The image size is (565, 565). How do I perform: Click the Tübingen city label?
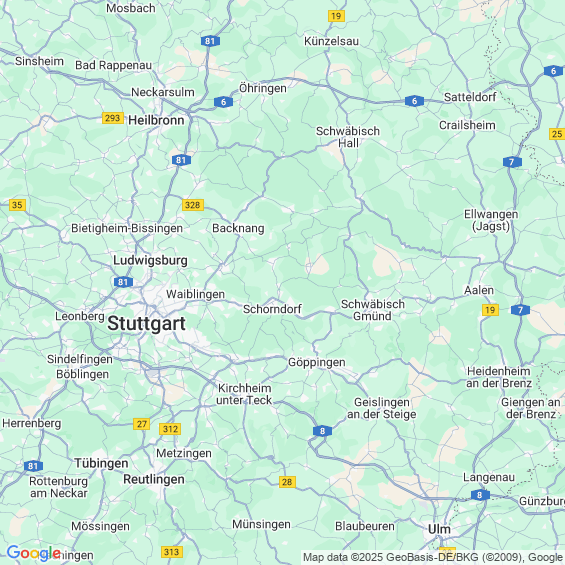[101, 463]
